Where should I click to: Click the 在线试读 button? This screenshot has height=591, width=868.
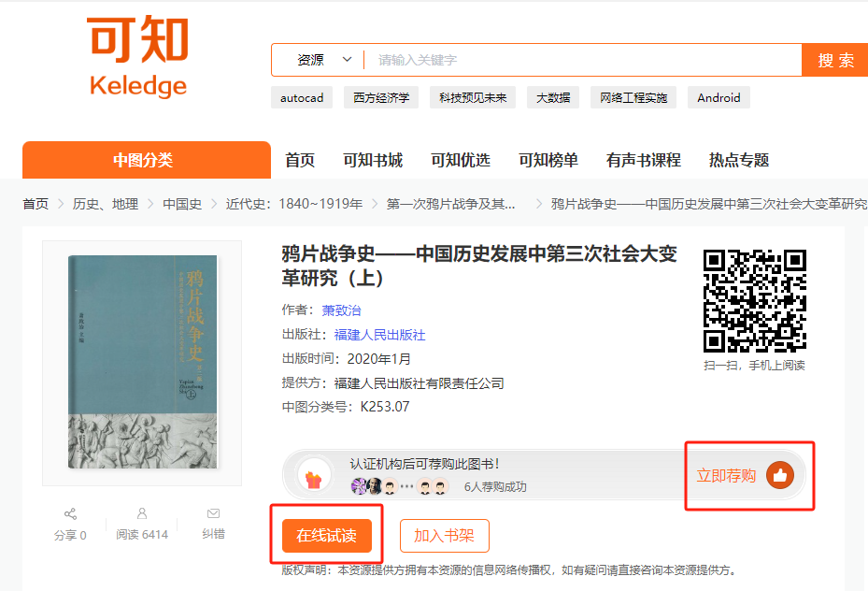point(327,536)
